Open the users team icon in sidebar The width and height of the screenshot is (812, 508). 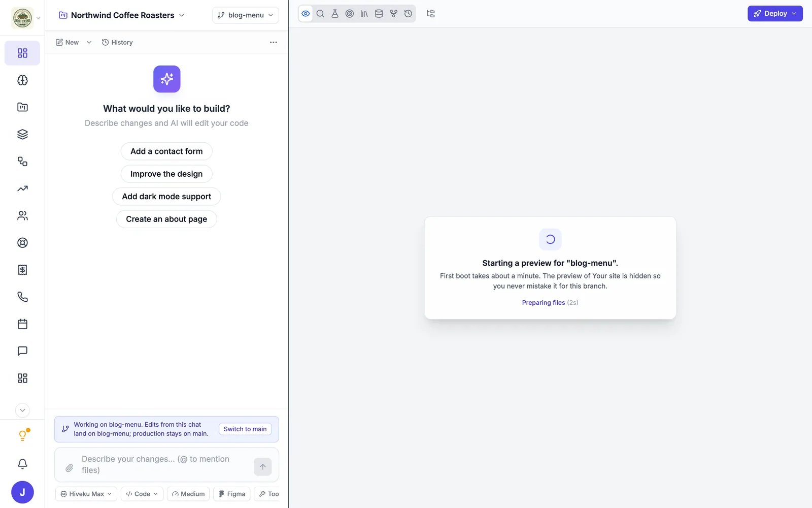tap(22, 215)
